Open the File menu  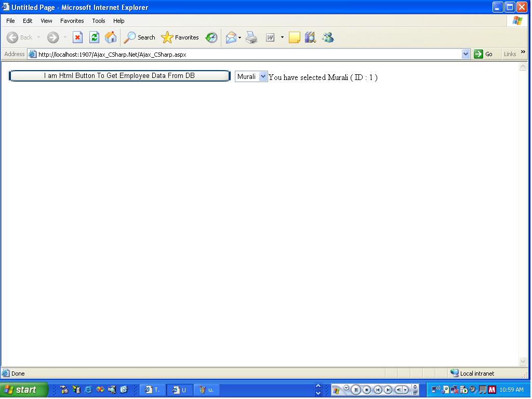pos(10,21)
